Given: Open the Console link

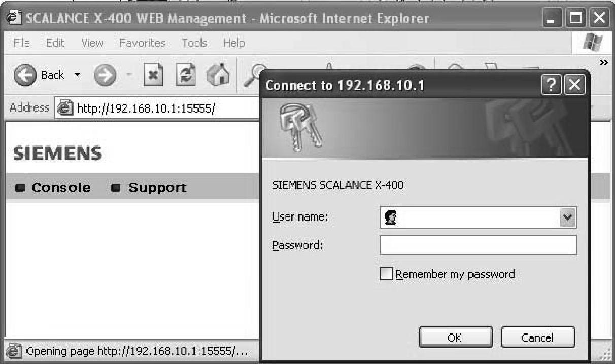Looking at the screenshot, I should [61, 188].
